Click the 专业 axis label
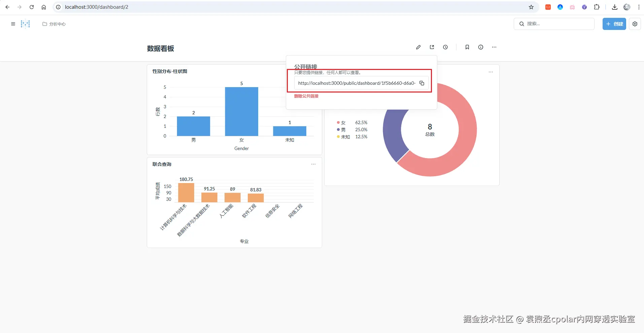 pos(244,241)
